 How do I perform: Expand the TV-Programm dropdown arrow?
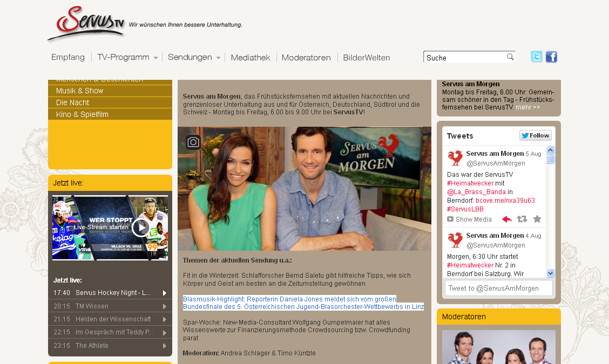tap(155, 58)
